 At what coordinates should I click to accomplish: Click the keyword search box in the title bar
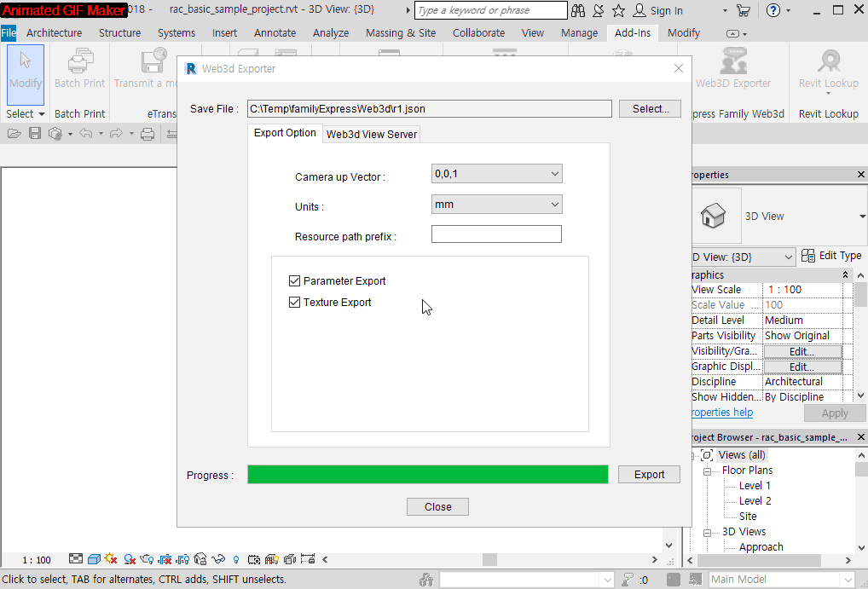(491, 10)
